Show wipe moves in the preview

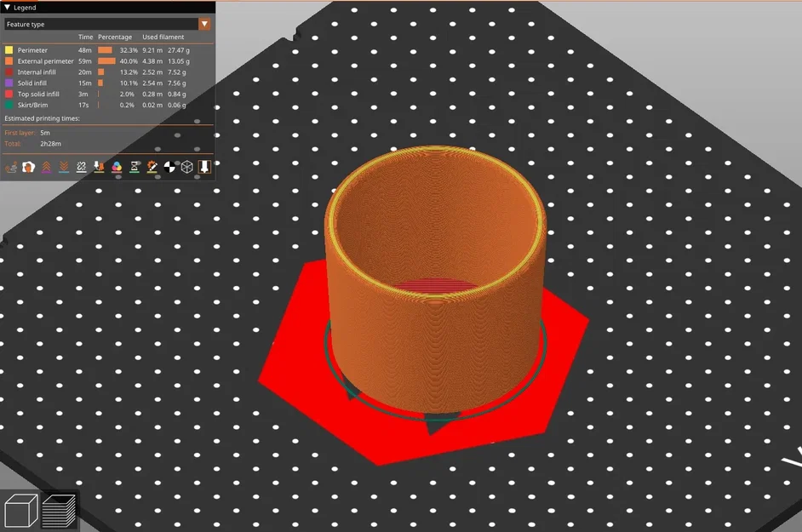[x=27, y=167]
